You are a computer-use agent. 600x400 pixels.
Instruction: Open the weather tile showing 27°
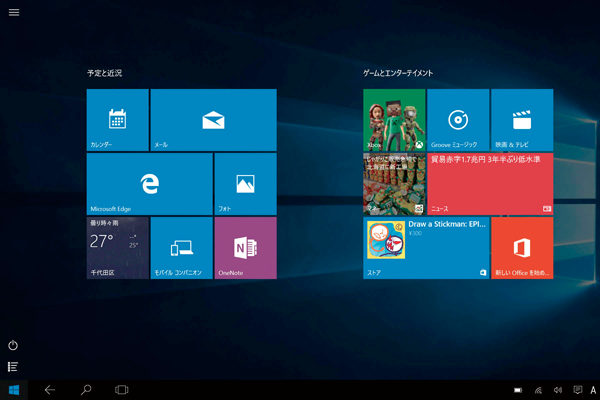coord(117,248)
